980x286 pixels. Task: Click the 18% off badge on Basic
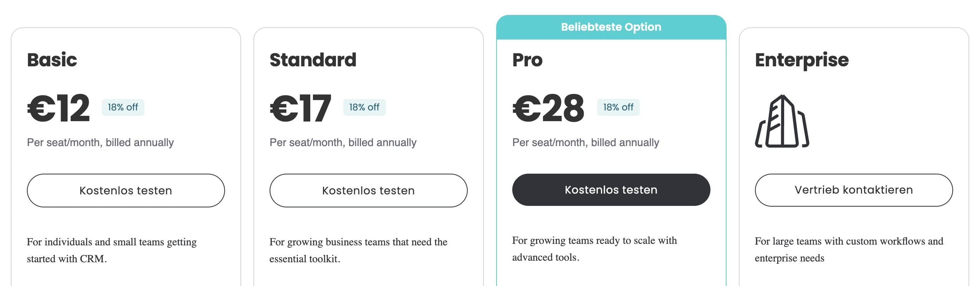pos(123,107)
